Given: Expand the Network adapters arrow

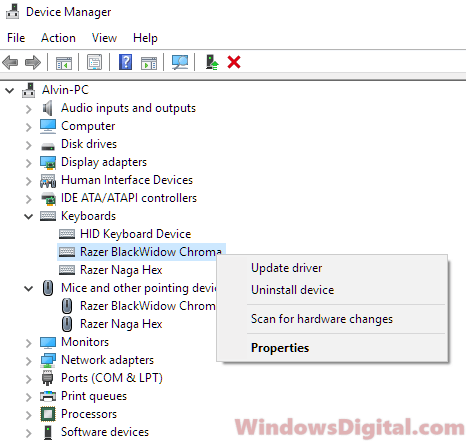Looking at the screenshot, I should point(29,361).
